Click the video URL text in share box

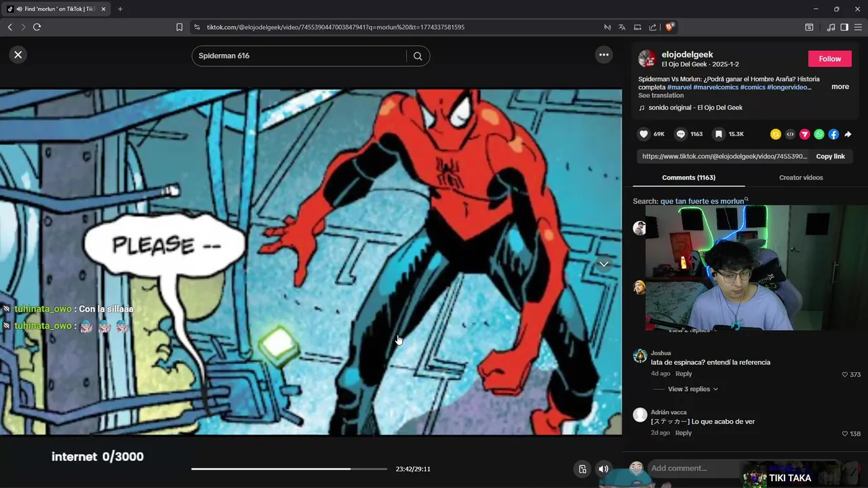tap(724, 157)
